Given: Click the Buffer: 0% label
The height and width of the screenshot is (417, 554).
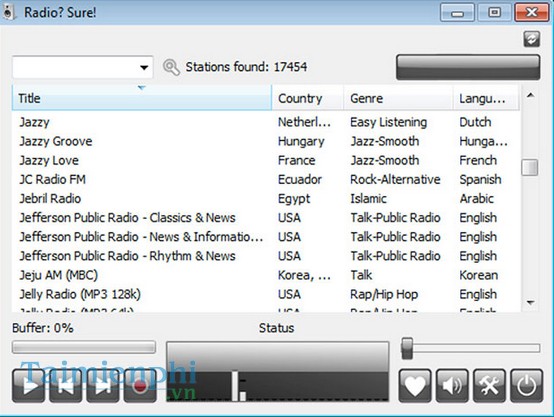Looking at the screenshot, I should 43,328.
